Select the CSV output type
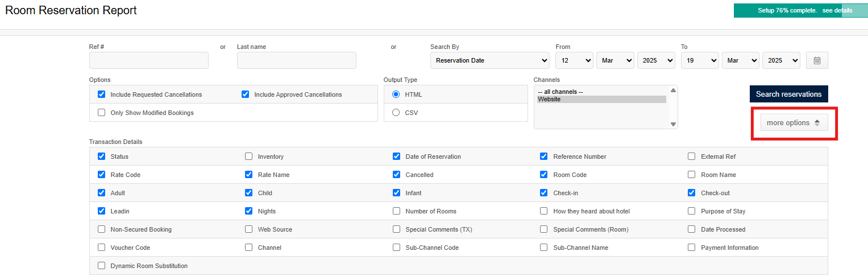Viewport: 868px width, 280px height. click(396, 113)
